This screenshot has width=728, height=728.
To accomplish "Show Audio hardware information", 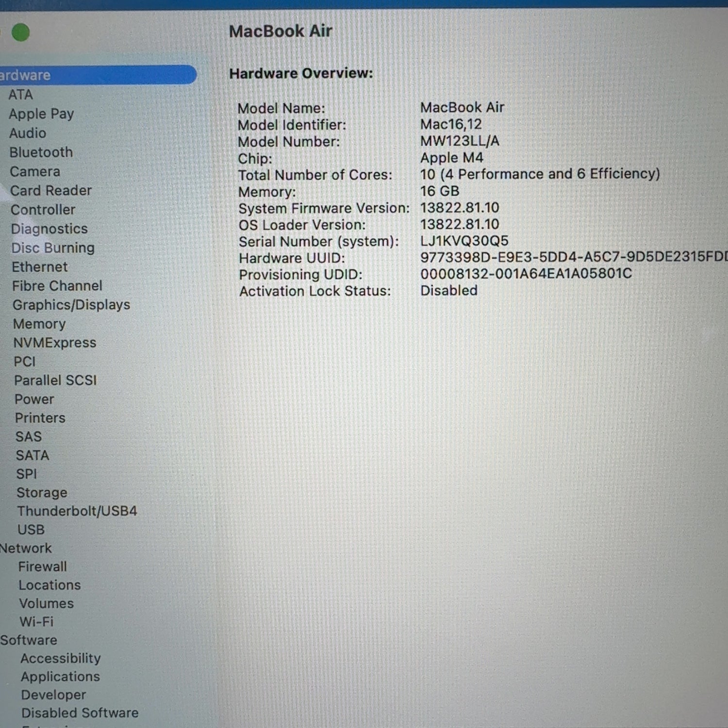I will [x=28, y=133].
